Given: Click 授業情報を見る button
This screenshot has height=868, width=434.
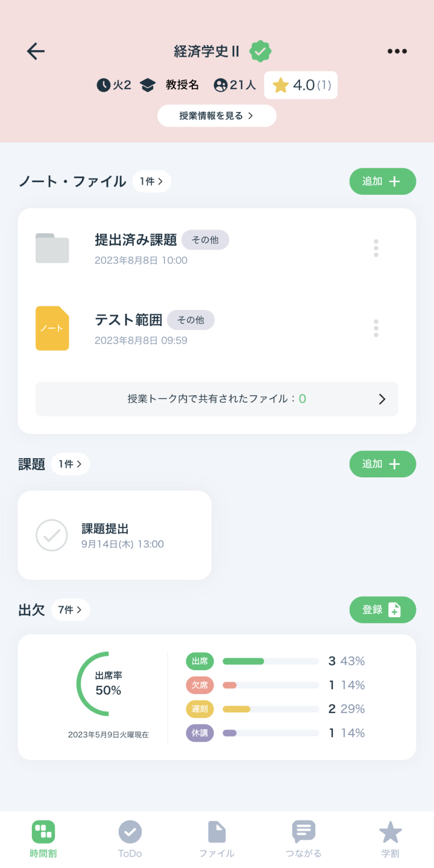Looking at the screenshot, I should coord(217,116).
